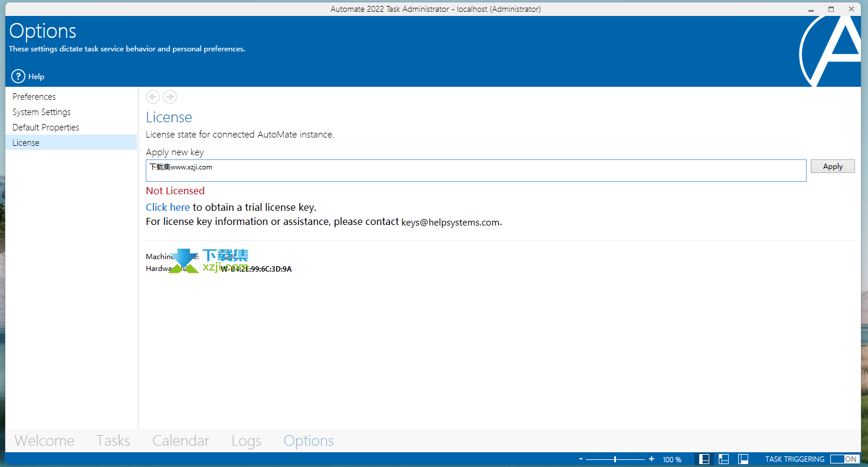This screenshot has width=868, height=467.
Task: Select the third layout view icon
Action: pos(743,459)
